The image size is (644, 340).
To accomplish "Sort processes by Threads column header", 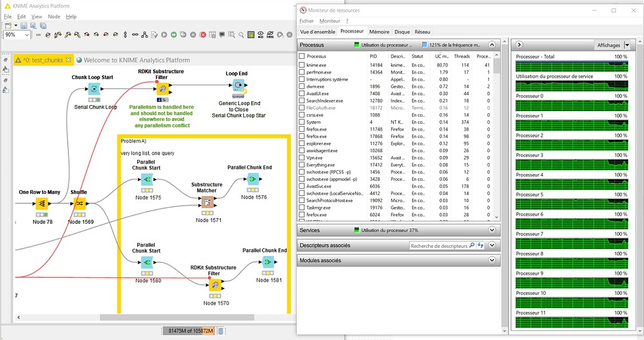I will pyautogui.click(x=462, y=56).
